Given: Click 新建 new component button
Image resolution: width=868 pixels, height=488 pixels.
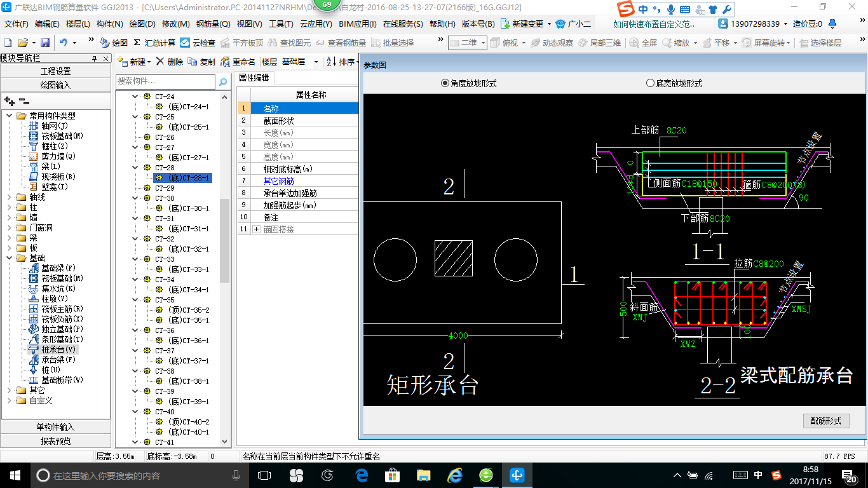Looking at the screenshot, I should coord(132,62).
